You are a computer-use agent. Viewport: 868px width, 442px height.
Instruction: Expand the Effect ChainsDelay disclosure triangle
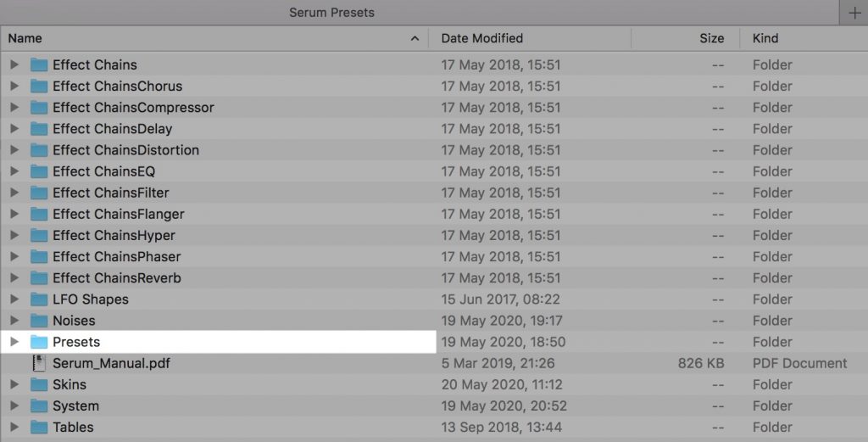pos(14,129)
